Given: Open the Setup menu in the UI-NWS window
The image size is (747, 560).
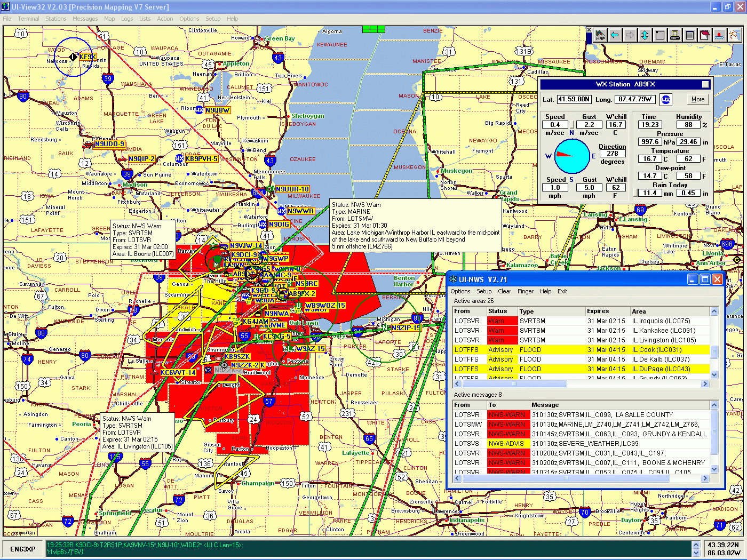Looking at the screenshot, I should pos(484,291).
